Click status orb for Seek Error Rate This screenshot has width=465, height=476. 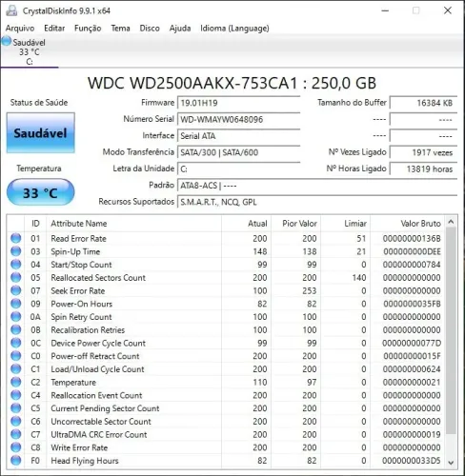click(16, 290)
